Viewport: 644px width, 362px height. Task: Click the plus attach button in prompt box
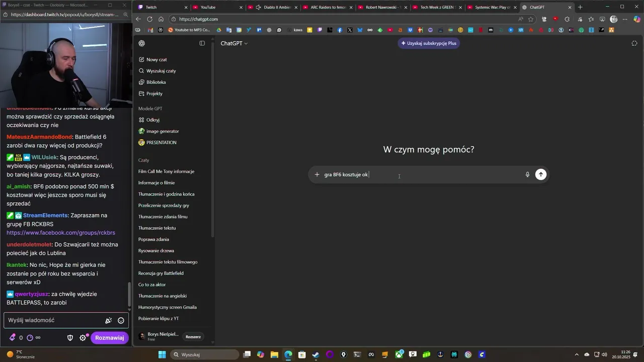pos(317,174)
